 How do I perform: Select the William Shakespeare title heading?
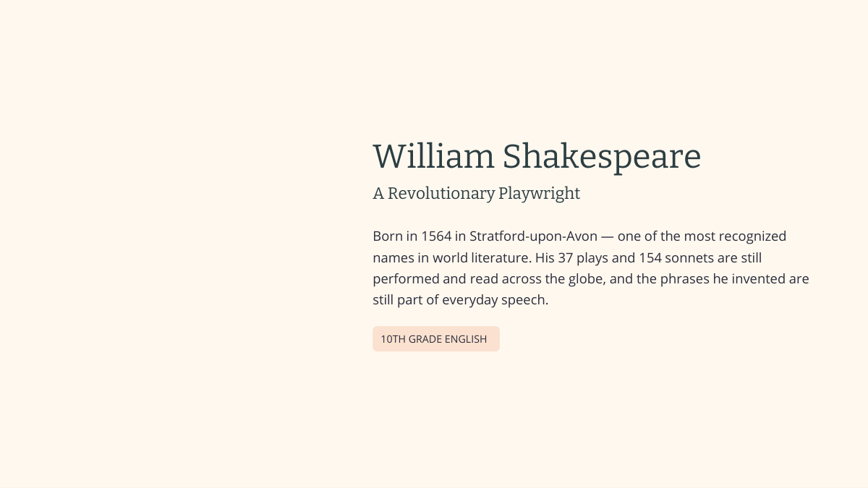537,157
